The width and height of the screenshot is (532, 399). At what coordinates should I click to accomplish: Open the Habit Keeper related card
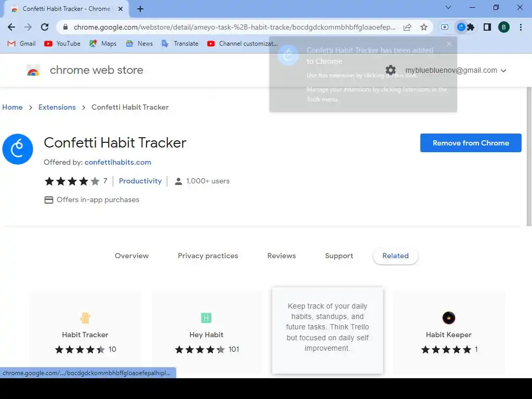[448, 332]
